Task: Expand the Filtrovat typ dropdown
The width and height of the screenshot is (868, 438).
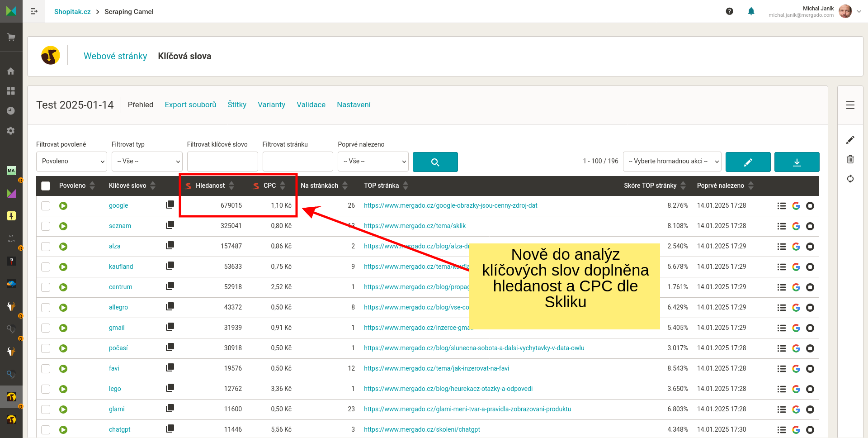Action: pyautogui.click(x=147, y=162)
